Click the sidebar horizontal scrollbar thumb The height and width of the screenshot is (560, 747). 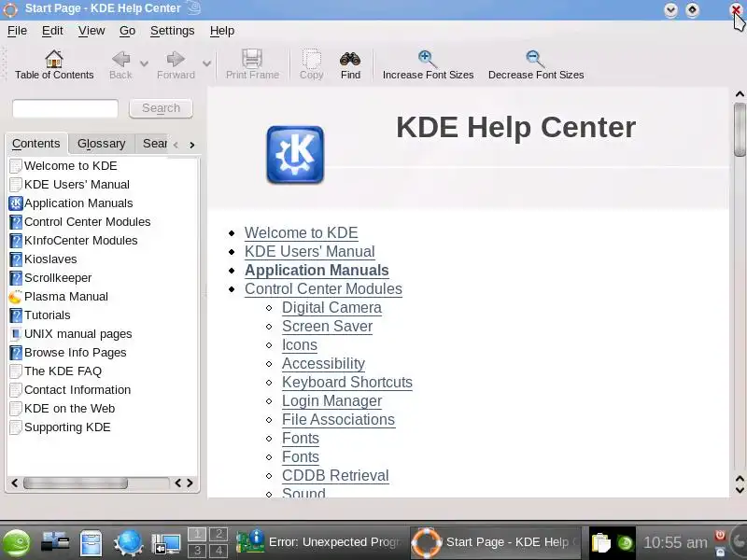[x=76, y=483]
